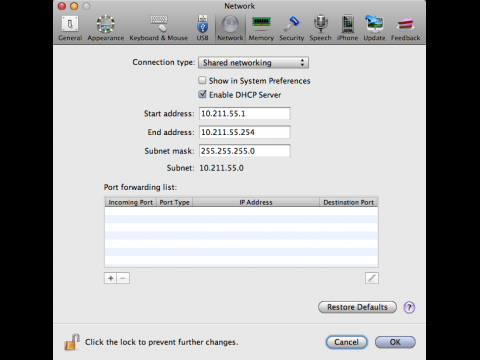Open Keyboard & Mouse preferences
480x360 pixels.
tap(159, 29)
